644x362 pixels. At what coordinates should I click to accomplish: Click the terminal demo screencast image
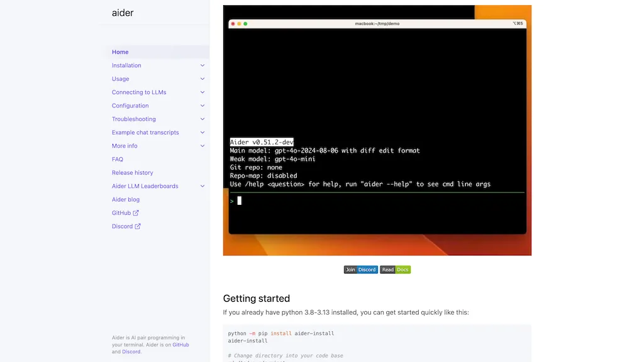pos(377,130)
